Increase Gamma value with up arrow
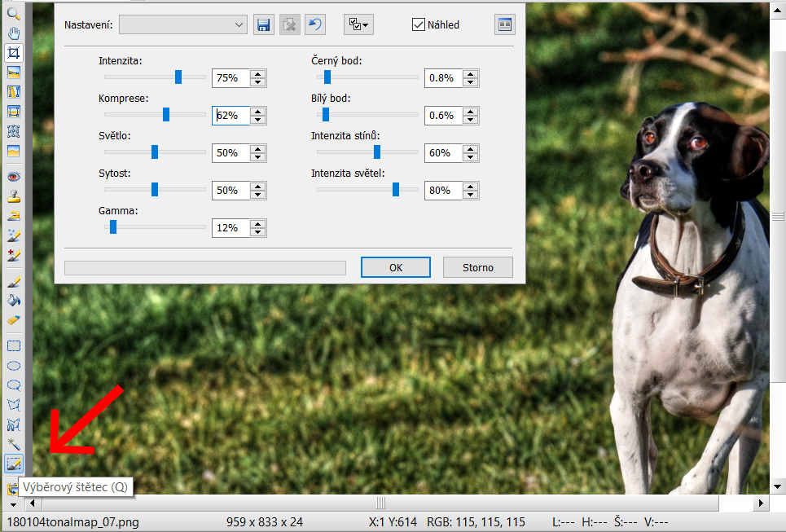The height and width of the screenshot is (532, 786). 258,223
